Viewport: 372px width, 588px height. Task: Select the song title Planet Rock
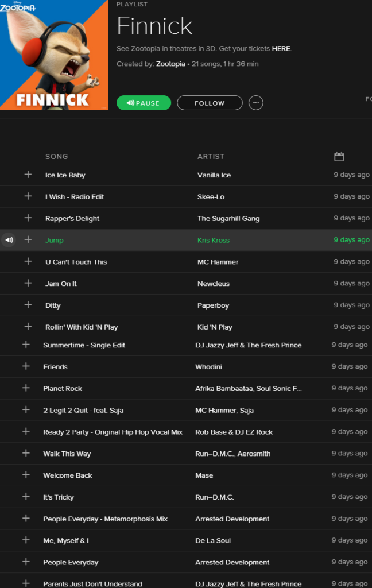[x=63, y=389]
